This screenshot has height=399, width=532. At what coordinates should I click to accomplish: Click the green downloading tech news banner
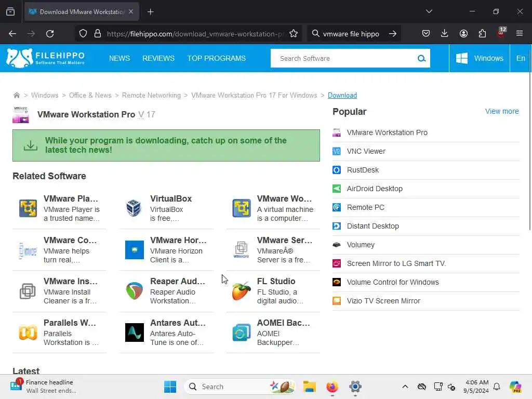(x=166, y=145)
